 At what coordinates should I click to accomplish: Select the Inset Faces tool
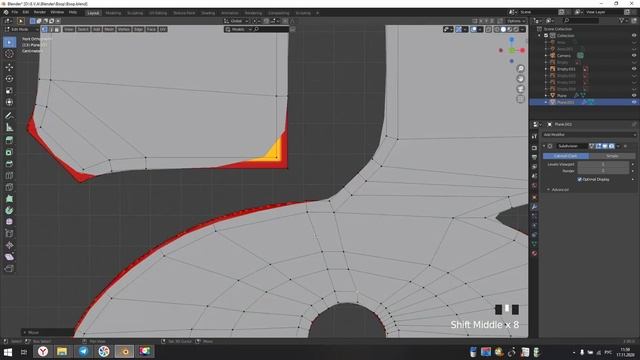[x=9, y=152]
